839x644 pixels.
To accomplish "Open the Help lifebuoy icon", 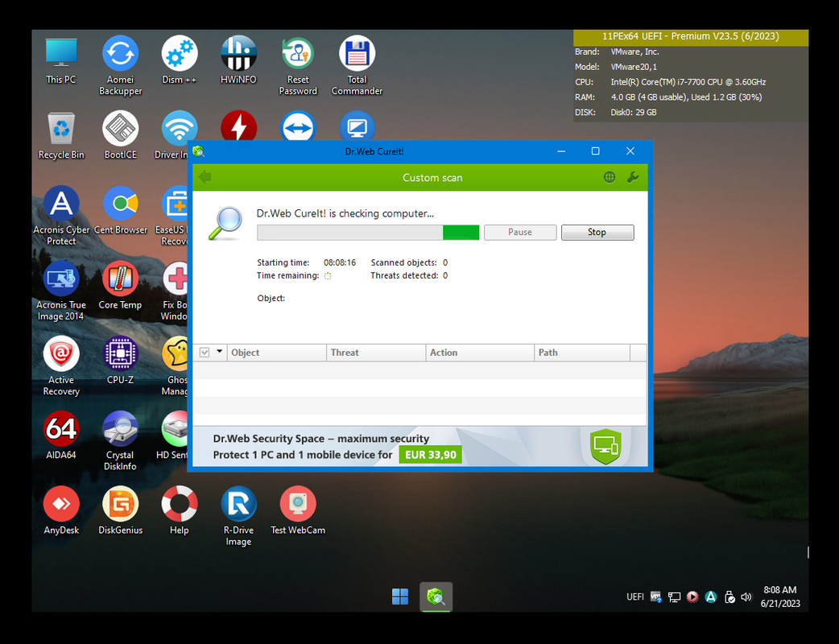I will click(180, 511).
